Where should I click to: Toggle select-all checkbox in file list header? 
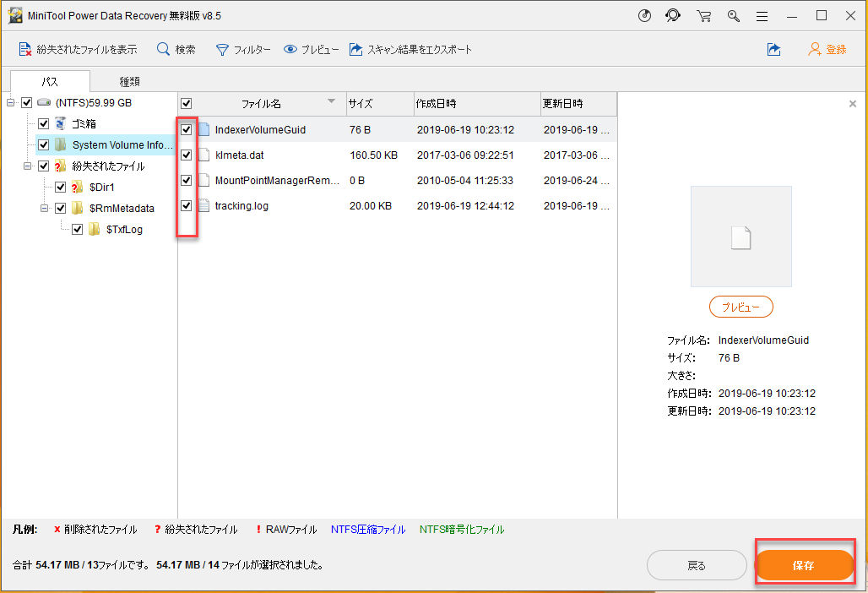pyautogui.click(x=187, y=104)
